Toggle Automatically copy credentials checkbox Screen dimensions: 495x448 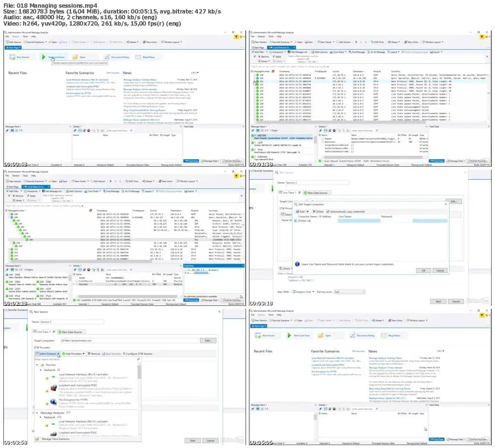pos(328,212)
